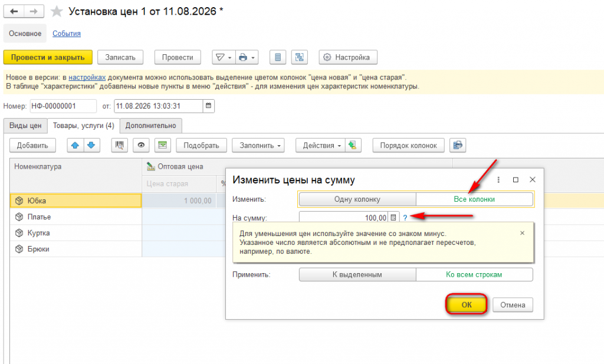Open the print icon dropdown
Image resolution: width=604 pixels, height=364 pixels.
(247, 57)
